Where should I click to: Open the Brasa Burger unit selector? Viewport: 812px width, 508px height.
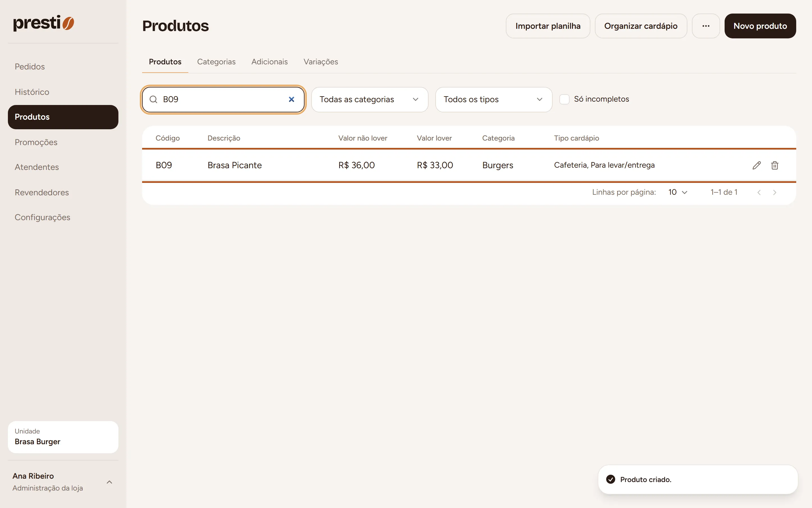[x=63, y=437]
